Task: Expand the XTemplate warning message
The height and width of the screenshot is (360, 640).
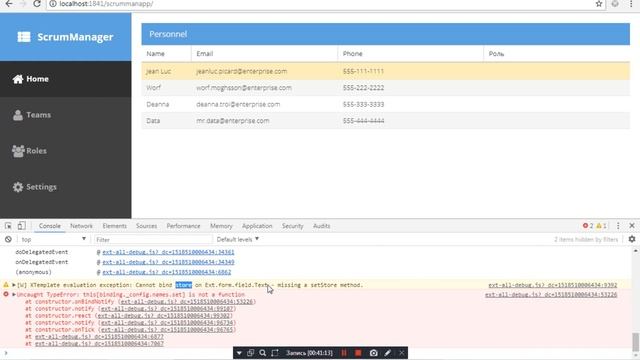Action: (14, 285)
